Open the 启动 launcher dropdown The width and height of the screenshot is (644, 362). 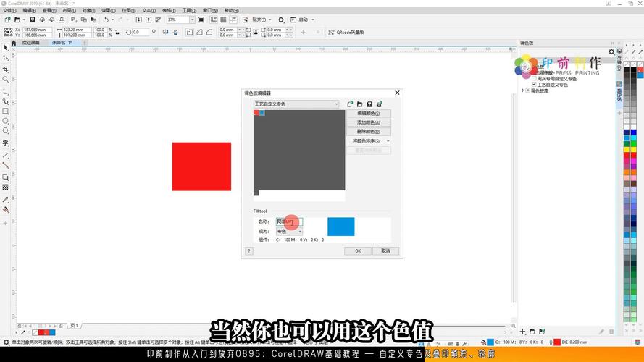click(x=313, y=20)
